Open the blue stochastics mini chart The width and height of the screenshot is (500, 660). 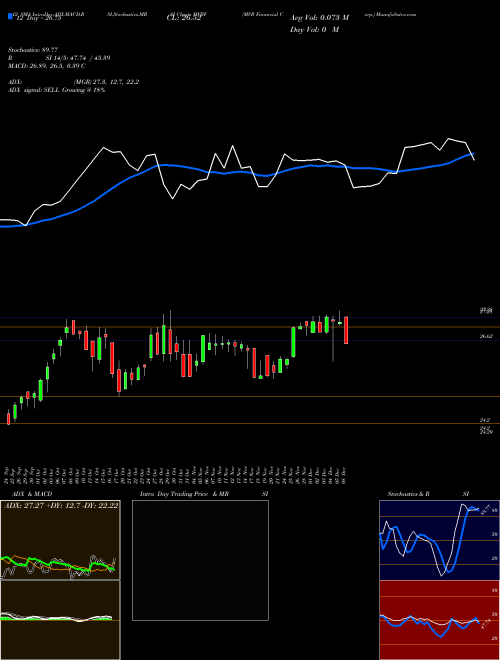coord(439,540)
